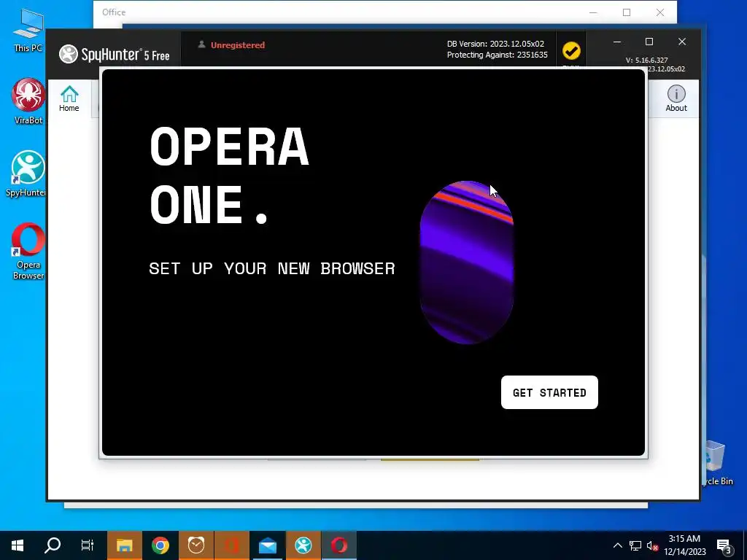The image size is (747, 560).
Task: Click the SpyHunter 5 Free logo
Action: click(115, 55)
